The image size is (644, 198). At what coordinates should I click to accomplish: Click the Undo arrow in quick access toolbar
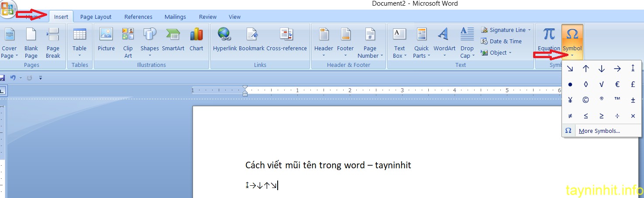click(13, 78)
